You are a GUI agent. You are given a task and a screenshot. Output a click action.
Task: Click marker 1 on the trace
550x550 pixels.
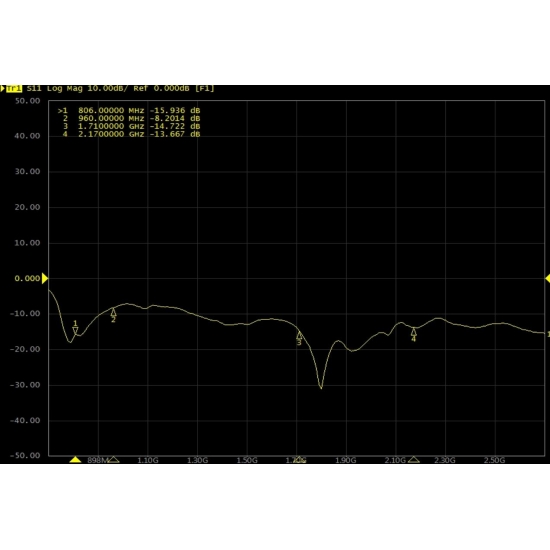click(75, 328)
